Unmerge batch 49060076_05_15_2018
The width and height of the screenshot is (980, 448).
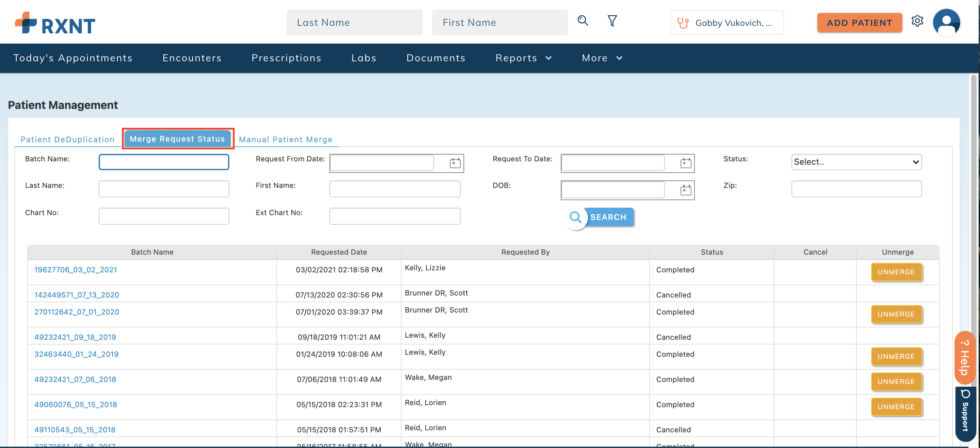896,406
